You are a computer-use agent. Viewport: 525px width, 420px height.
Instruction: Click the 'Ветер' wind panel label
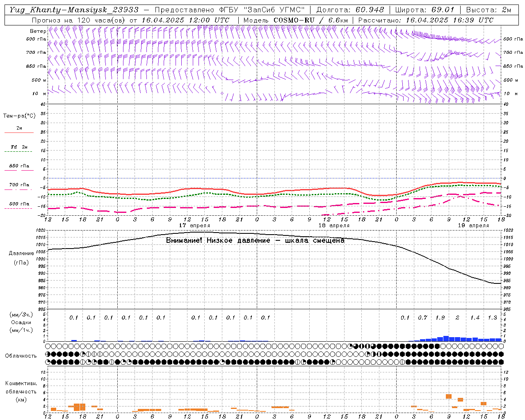point(38,31)
